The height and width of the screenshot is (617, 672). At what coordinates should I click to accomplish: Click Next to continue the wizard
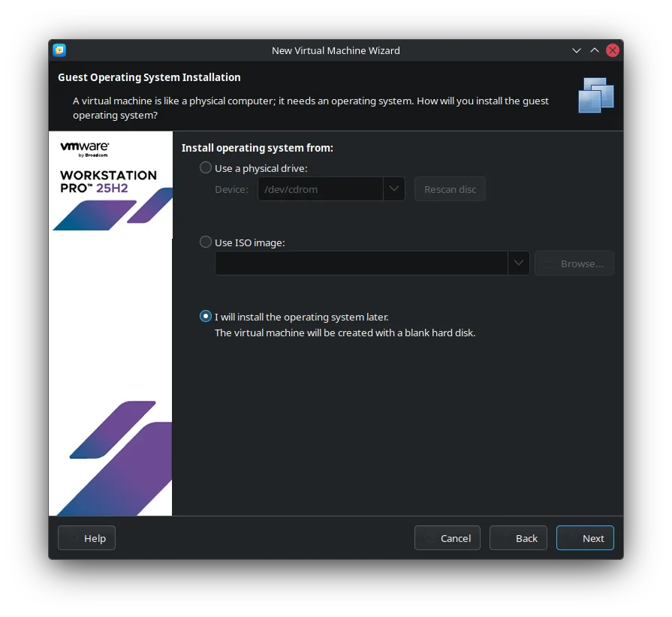pos(585,538)
